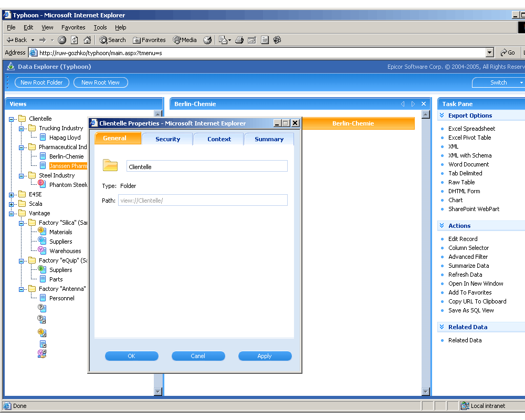The width and height of the screenshot is (525, 420).
Task: Select Janssen Pharm in the tree
Action: click(68, 165)
